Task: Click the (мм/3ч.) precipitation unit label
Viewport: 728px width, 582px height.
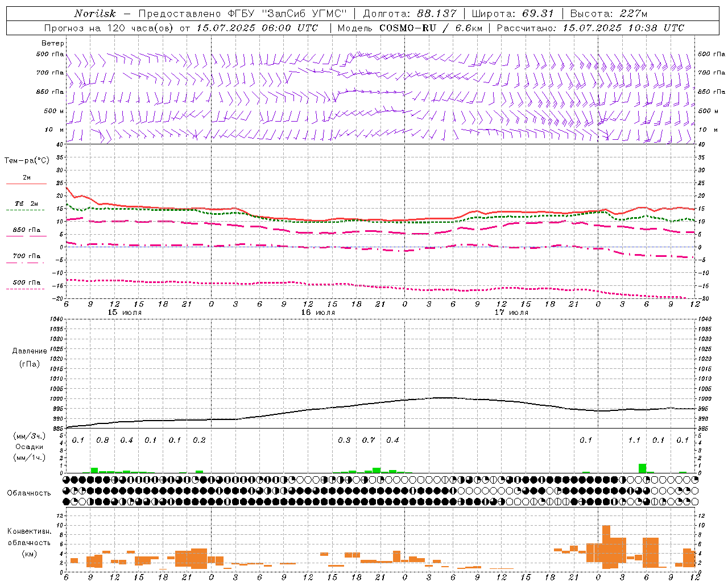Action: coord(30,436)
